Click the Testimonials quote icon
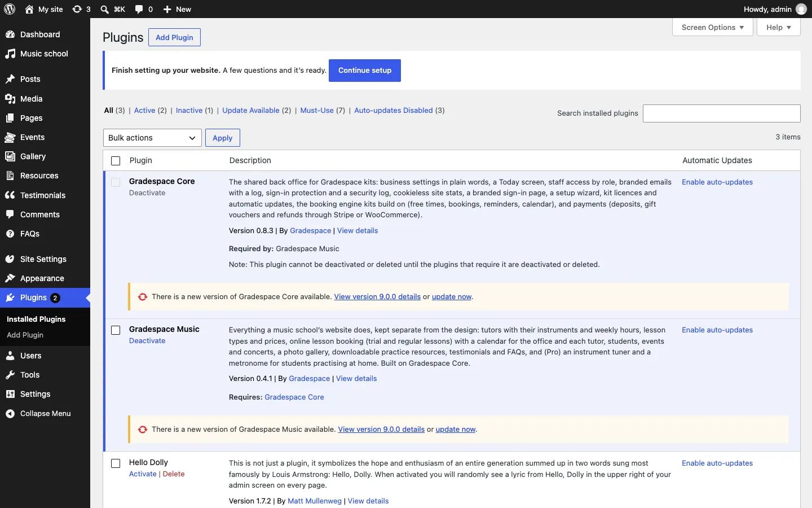This screenshot has height=508, width=812. tap(10, 195)
